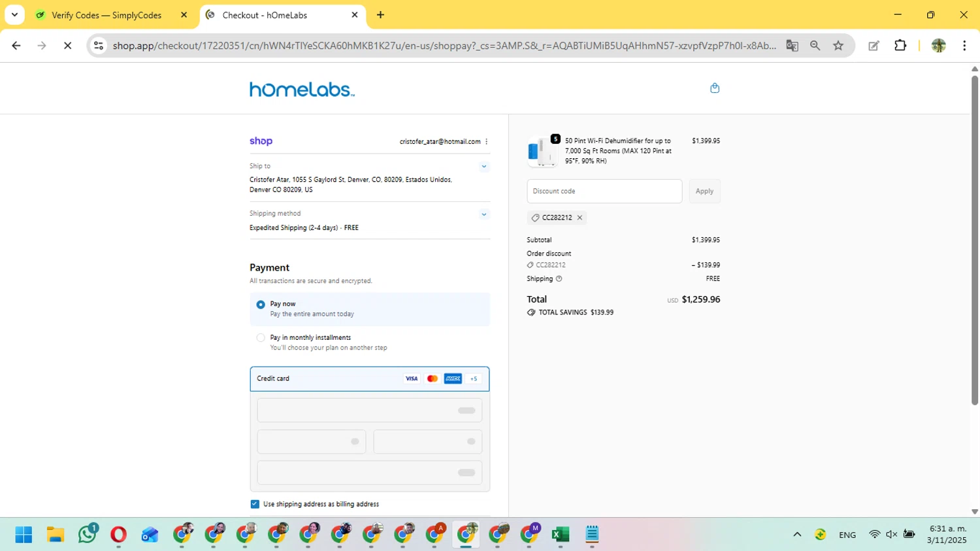Click the address bar URL
980x551 pixels.
[x=444, y=46]
